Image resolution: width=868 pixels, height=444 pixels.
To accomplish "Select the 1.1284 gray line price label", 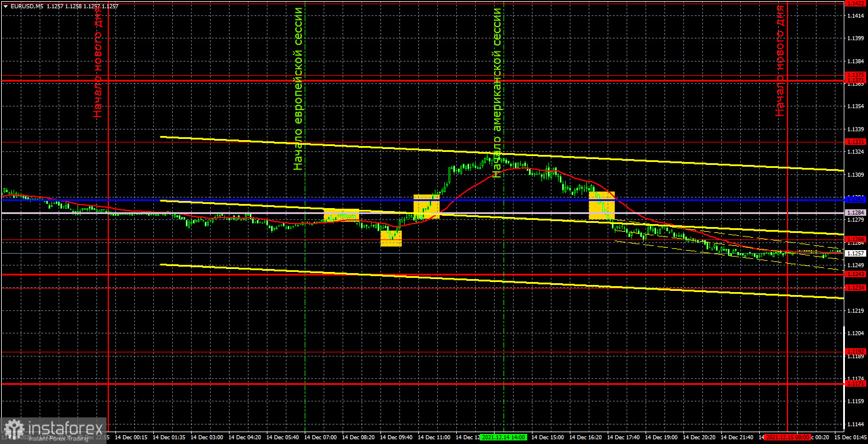I will (855, 212).
